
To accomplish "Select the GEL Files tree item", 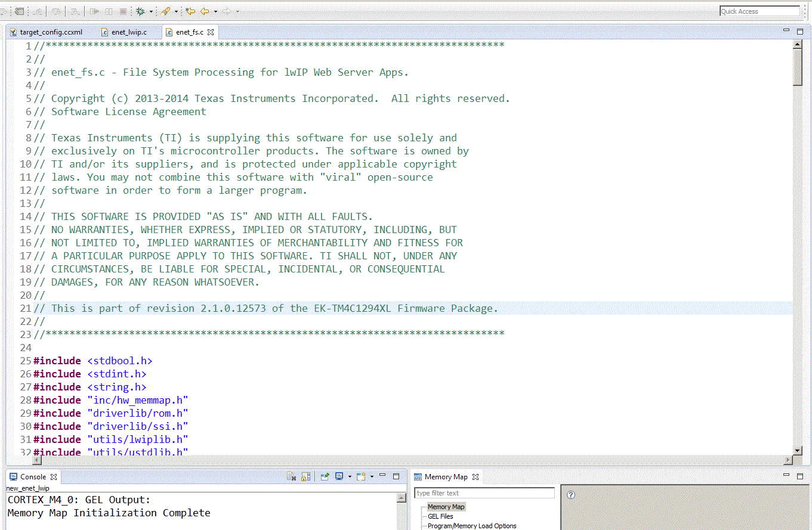I will click(440, 516).
